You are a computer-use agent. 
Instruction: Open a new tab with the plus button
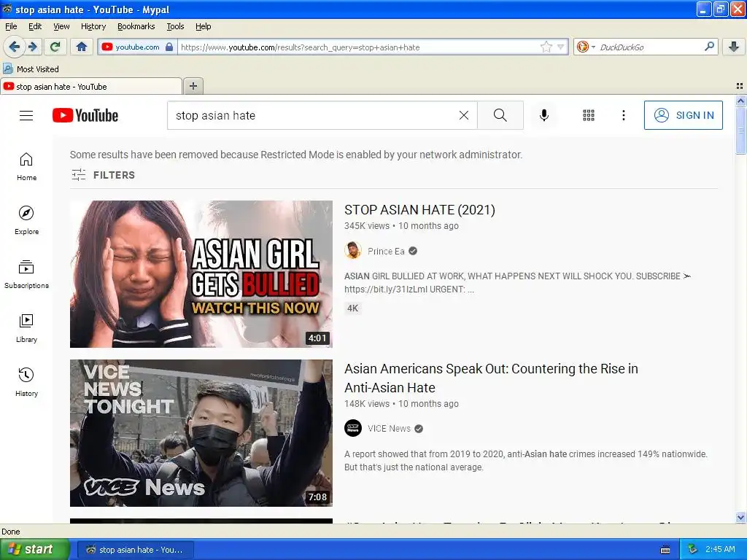(x=193, y=86)
